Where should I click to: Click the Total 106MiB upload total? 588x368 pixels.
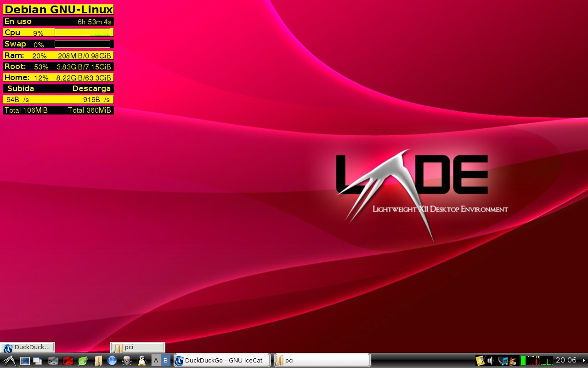click(26, 110)
